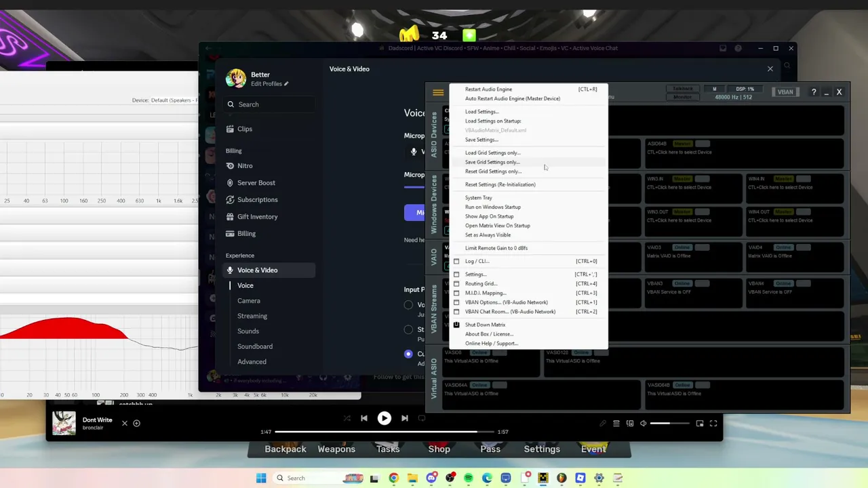
Task: Click the Online badge on VAIO3
Action: [682, 247]
